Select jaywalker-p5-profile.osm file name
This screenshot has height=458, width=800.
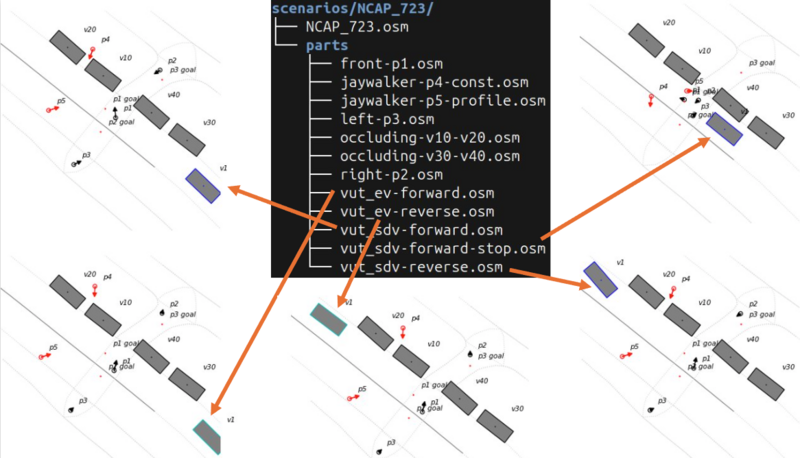tap(443, 100)
